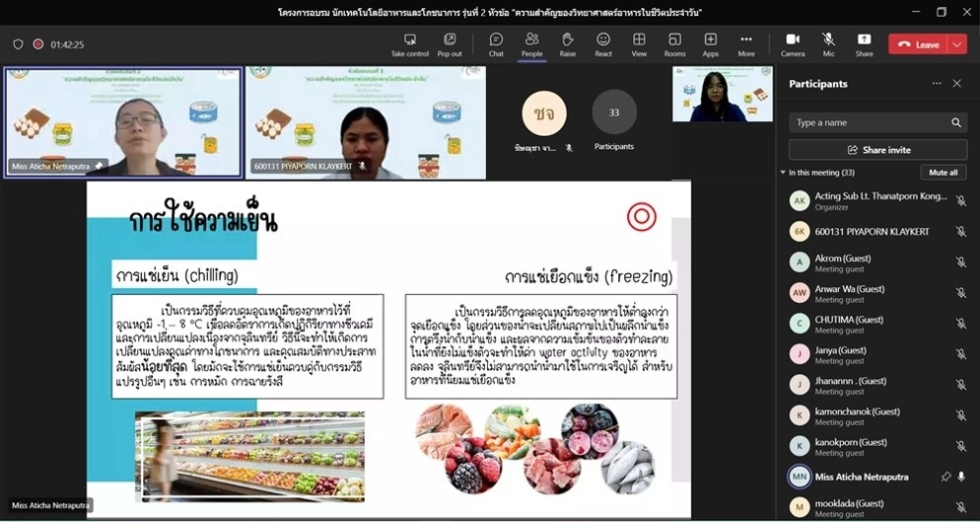The width and height of the screenshot is (980, 522).
Task: Open Participants panel more options
Action: coord(937,83)
